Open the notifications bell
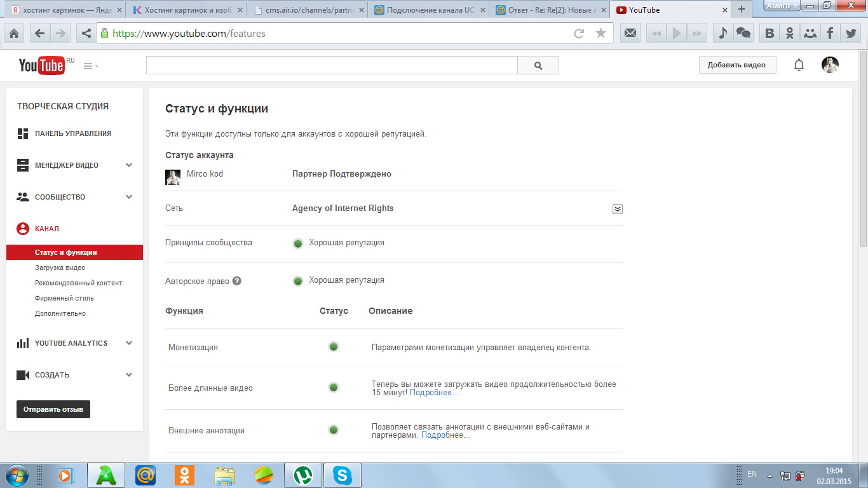 click(799, 65)
